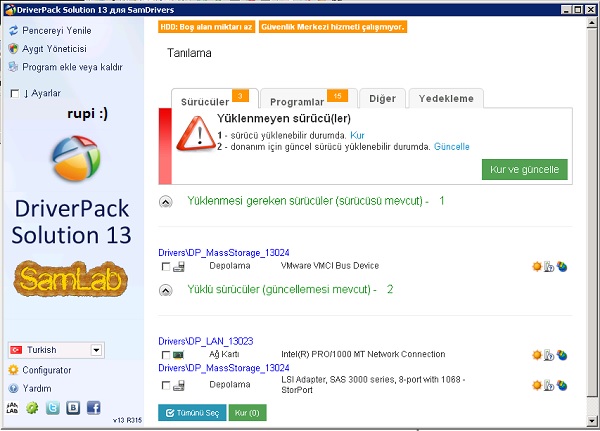This screenshot has height=431, width=600.
Task: Click the sun icon in LSI Adapter row
Action: coord(537,385)
